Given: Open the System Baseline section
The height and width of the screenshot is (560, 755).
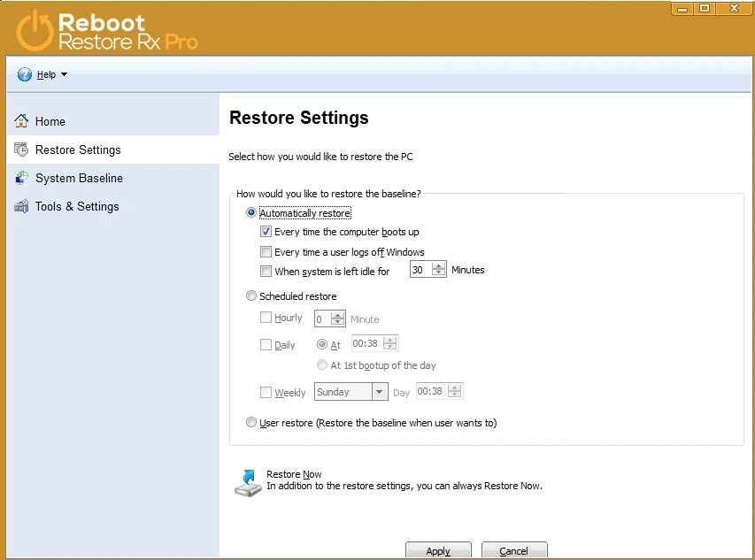Looking at the screenshot, I should coord(113,178).
